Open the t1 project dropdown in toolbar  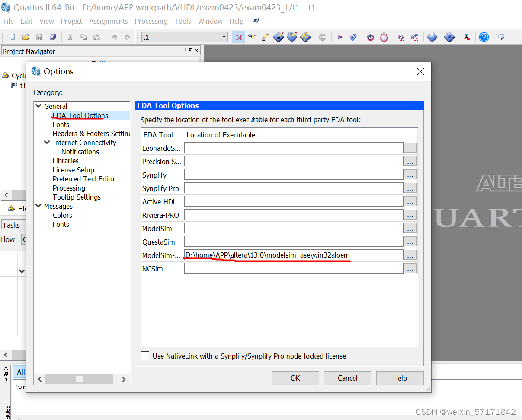pos(224,37)
